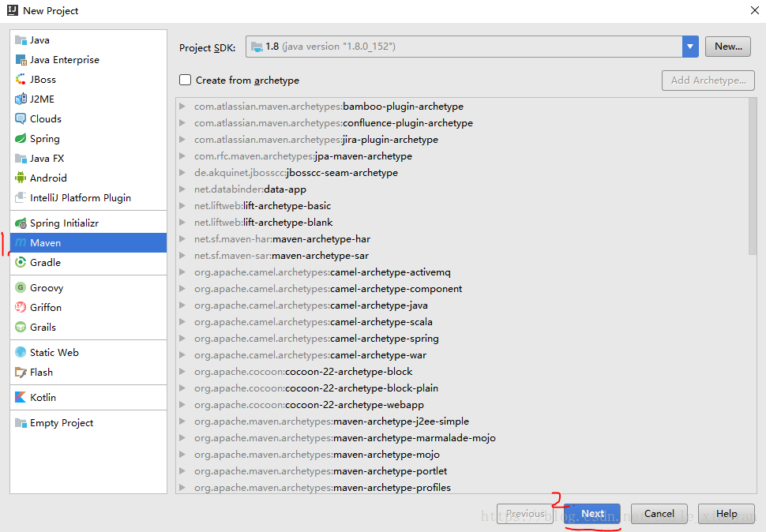Select Kotlin label in the list
766x532 pixels.
pyautogui.click(x=43, y=397)
